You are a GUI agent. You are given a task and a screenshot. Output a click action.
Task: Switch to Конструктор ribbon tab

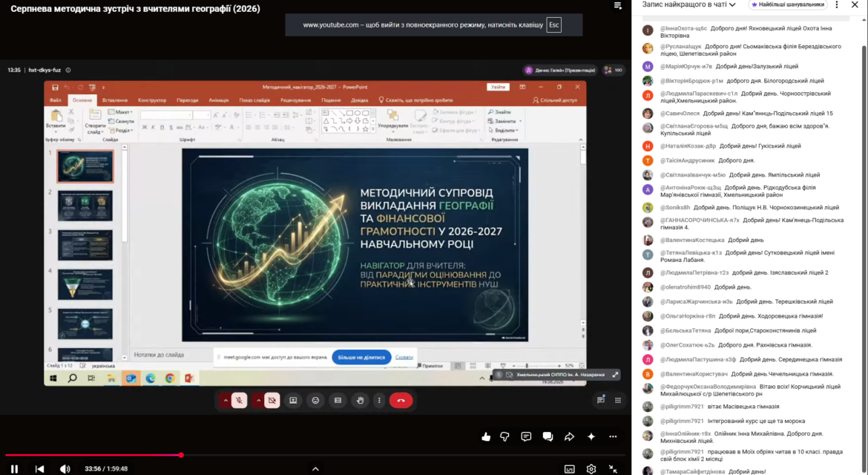pyautogui.click(x=151, y=100)
